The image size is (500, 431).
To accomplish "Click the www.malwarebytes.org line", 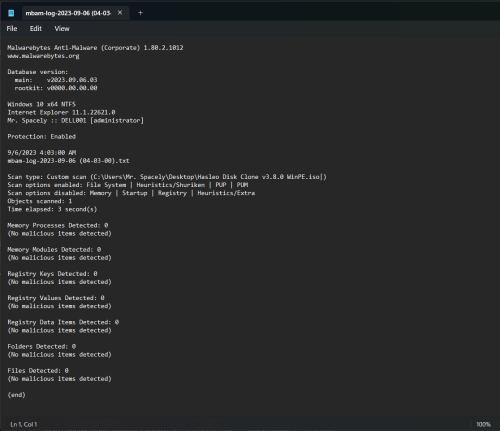I will pos(43,56).
